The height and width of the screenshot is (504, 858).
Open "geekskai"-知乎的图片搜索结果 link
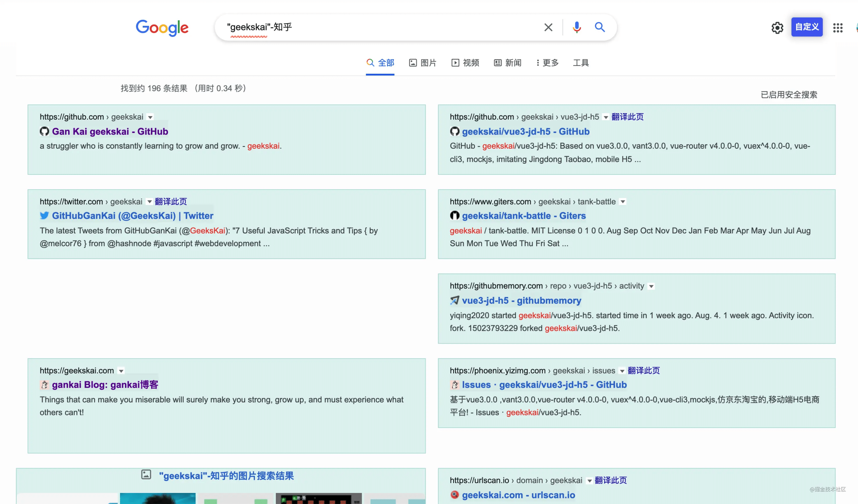(227, 476)
